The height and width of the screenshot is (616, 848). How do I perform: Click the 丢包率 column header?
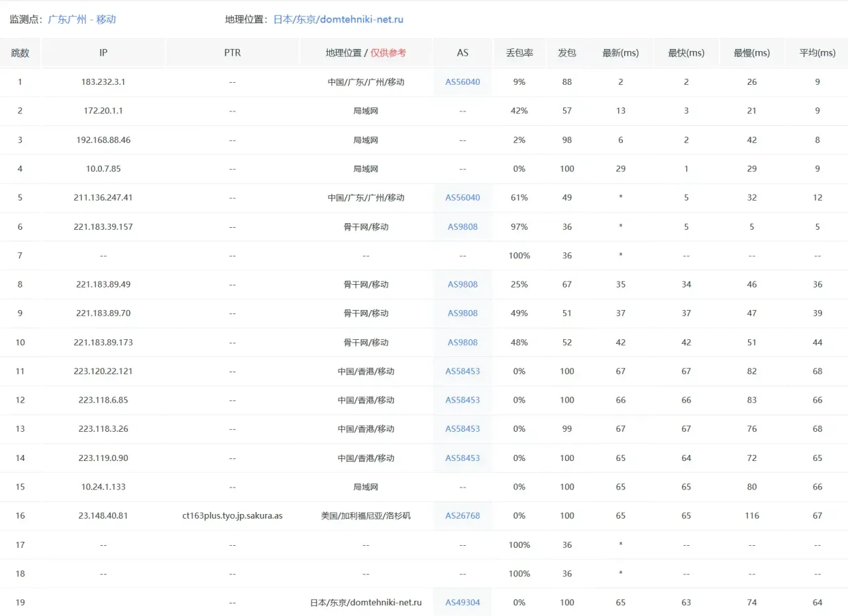(519, 53)
